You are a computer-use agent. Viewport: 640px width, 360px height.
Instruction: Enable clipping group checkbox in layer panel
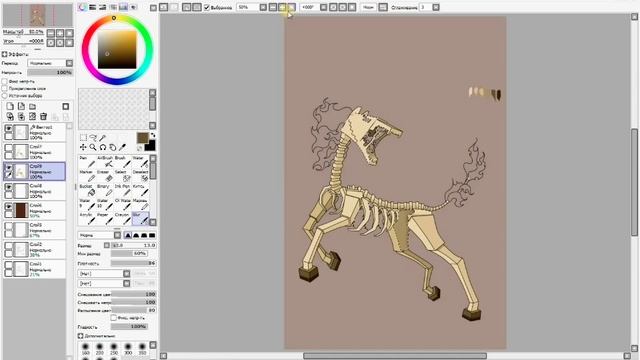point(5,89)
